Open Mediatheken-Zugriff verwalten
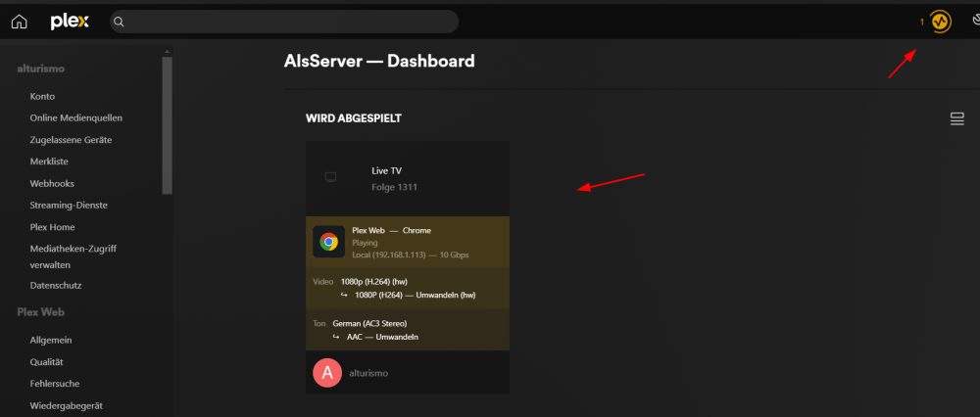The image size is (980, 417). coord(73,256)
